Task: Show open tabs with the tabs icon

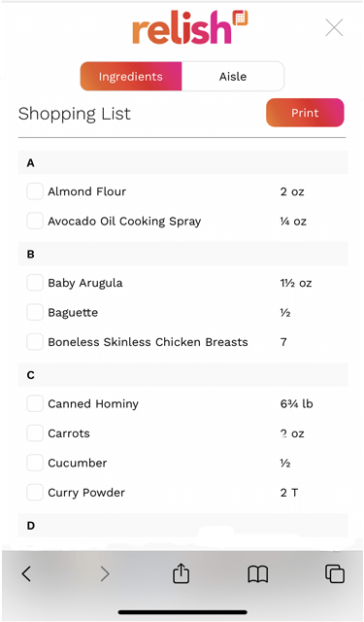Action: tap(335, 573)
